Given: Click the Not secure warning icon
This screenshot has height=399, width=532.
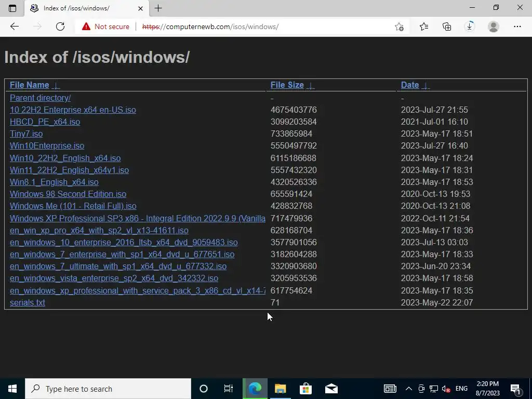Looking at the screenshot, I should [86, 26].
